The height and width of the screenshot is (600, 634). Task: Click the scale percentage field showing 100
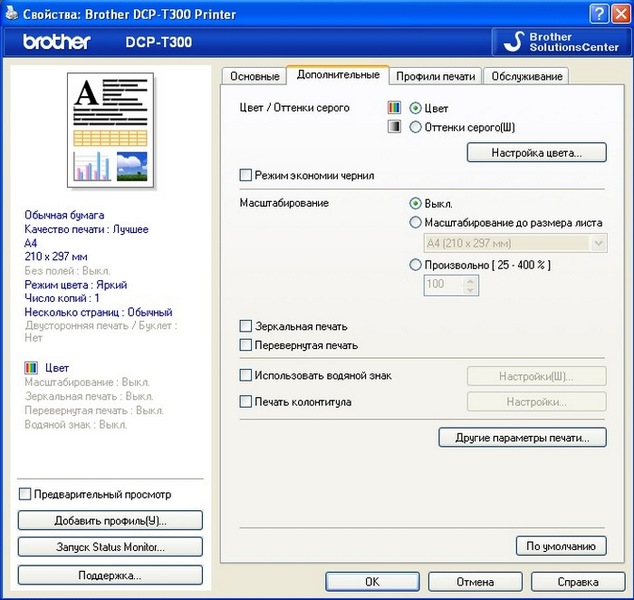(x=444, y=285)
